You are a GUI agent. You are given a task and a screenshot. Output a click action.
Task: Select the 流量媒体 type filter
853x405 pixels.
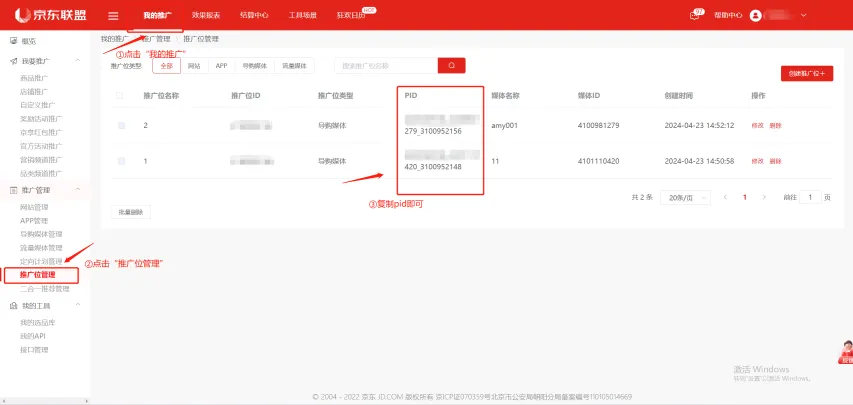coord(294,66)
